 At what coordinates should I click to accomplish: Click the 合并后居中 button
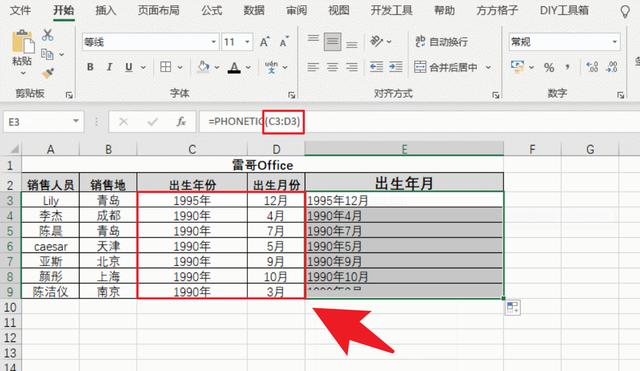tap(446, 67)
